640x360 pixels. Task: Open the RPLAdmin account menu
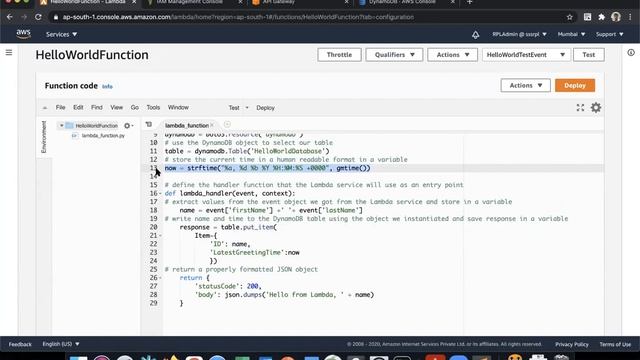click(519, 34)
